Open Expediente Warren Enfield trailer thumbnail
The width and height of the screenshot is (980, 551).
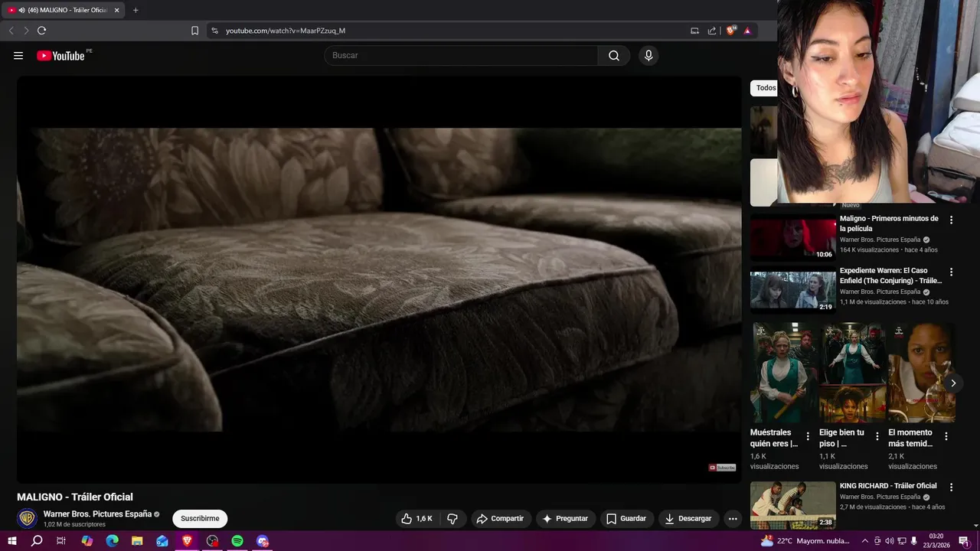pos(793,289)
